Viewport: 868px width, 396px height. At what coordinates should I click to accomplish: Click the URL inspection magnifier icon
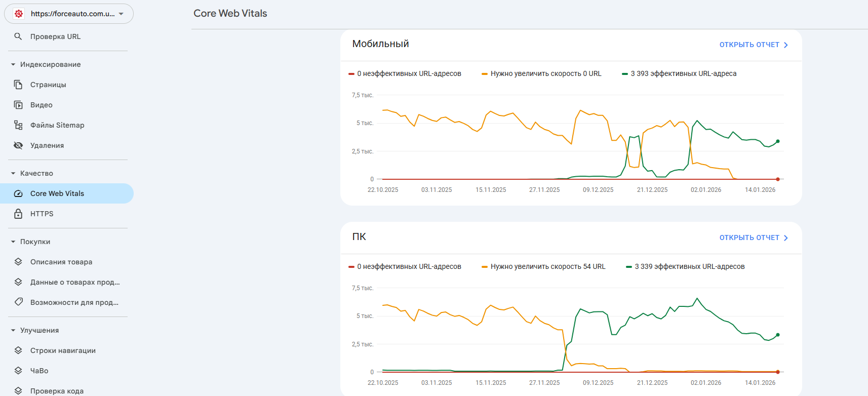point(18,36)
